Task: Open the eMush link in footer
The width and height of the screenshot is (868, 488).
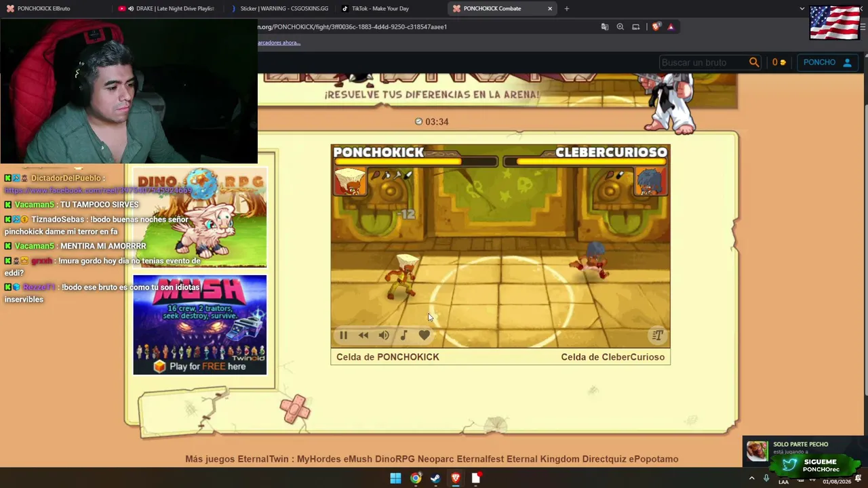Action: pos(358,459)
